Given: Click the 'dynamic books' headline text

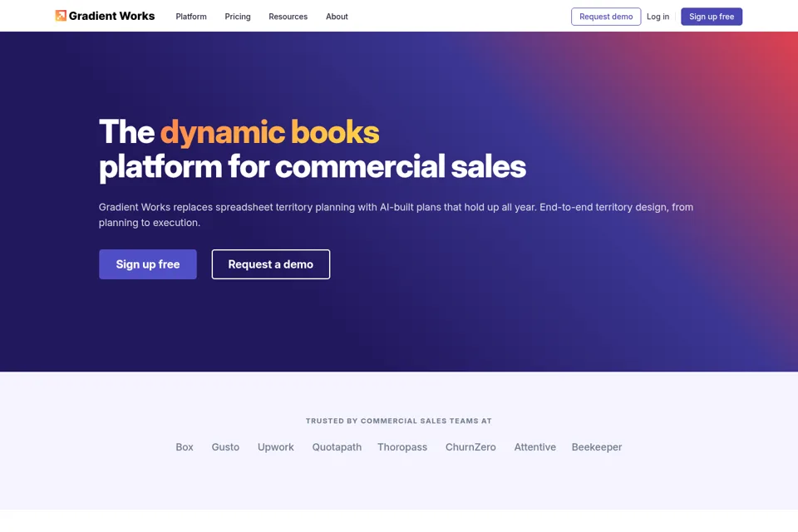Looking at the screenshot, I should [269, 132].
